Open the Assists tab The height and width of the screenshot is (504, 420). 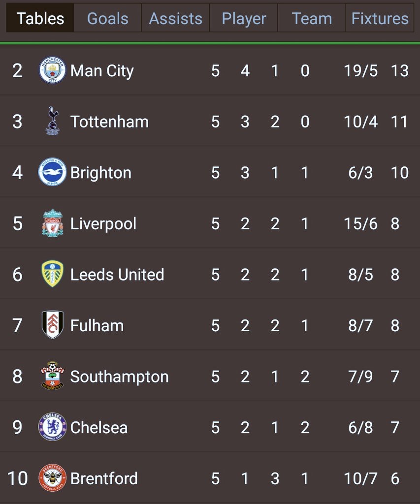(176, 18)
